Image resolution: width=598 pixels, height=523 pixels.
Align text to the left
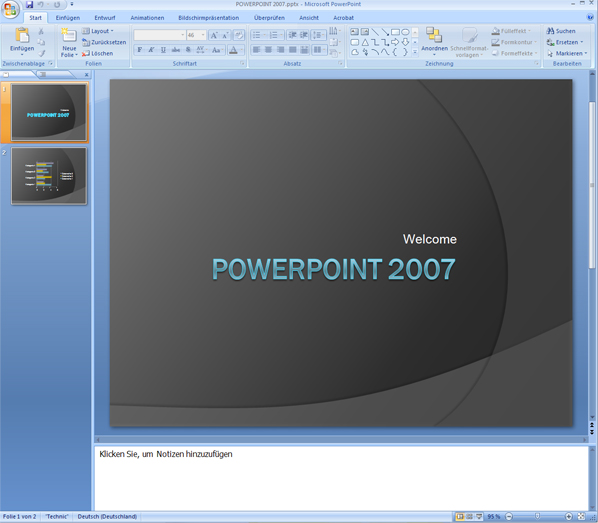[x=256, y=50]
